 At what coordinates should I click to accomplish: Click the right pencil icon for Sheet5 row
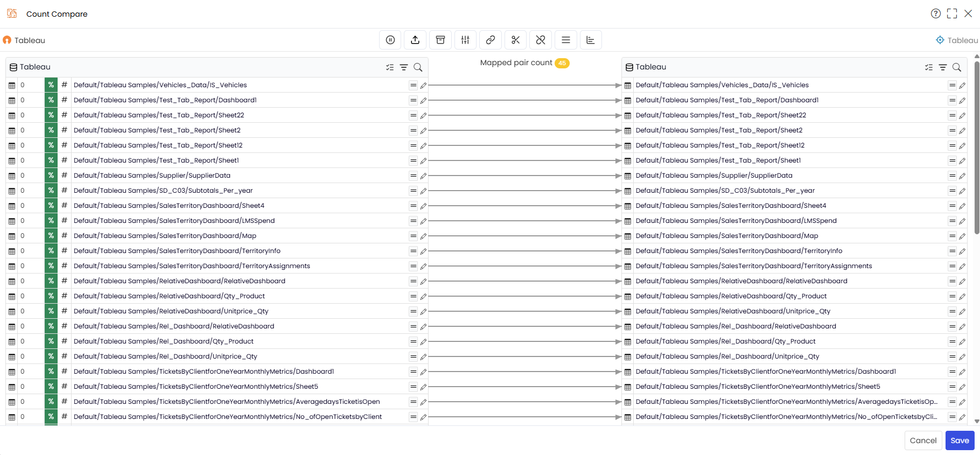pos(962,387)
